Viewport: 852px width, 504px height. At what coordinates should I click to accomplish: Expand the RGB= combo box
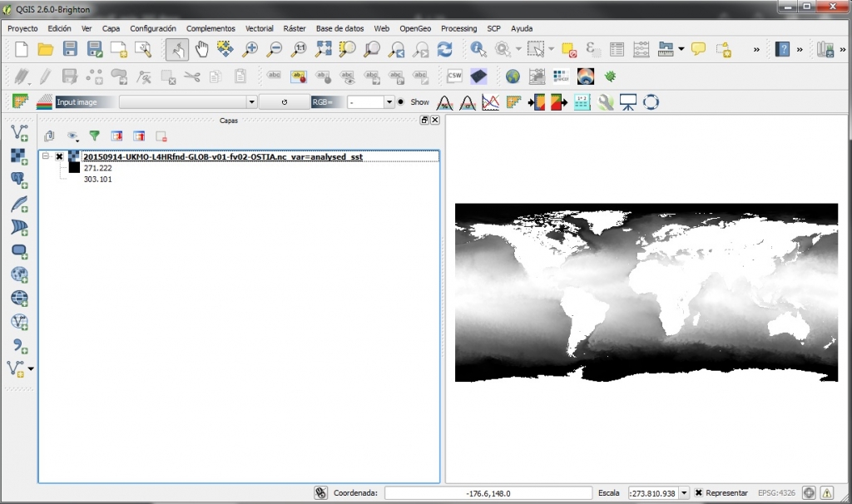pos(389,102)
